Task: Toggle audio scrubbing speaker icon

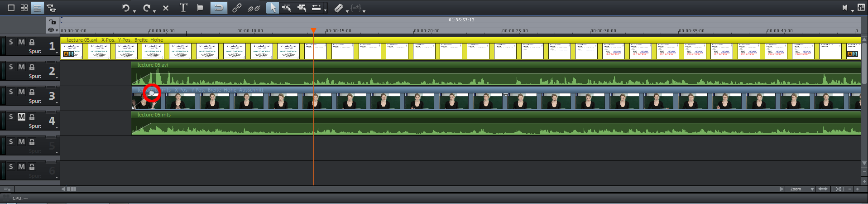Action: point(845,8)
